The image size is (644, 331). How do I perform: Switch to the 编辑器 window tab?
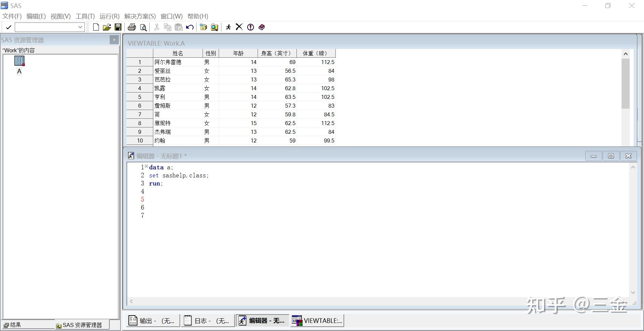click(262, 321)
